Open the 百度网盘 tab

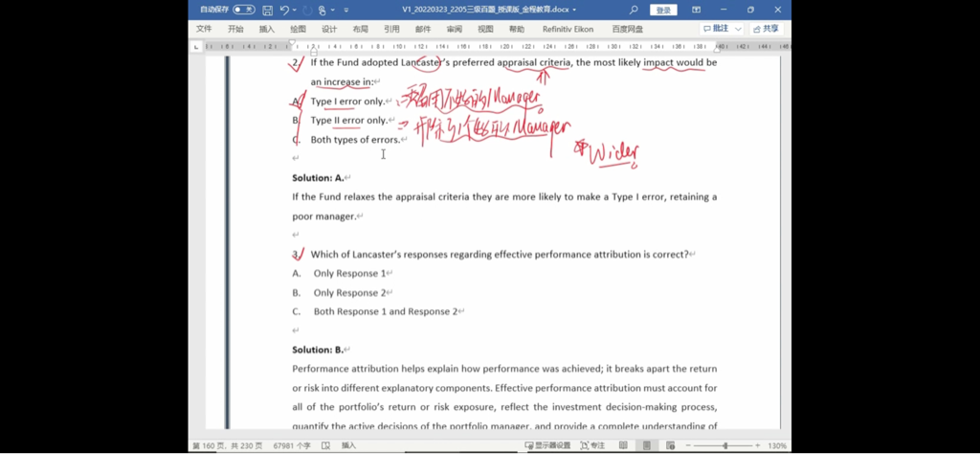click(628, 29)
